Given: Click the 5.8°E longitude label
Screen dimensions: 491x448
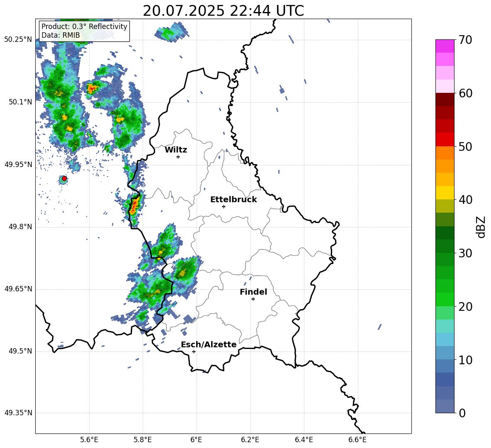Looking at the screenshot, I should pyautogui.click(x=143, y=440).
